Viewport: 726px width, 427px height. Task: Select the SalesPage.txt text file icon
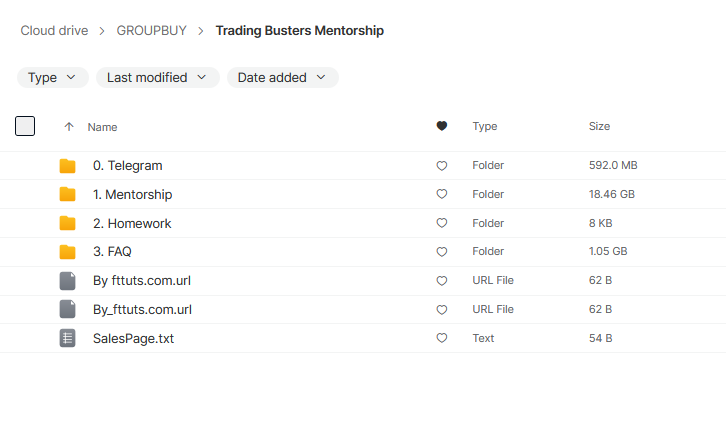[68, 338]
